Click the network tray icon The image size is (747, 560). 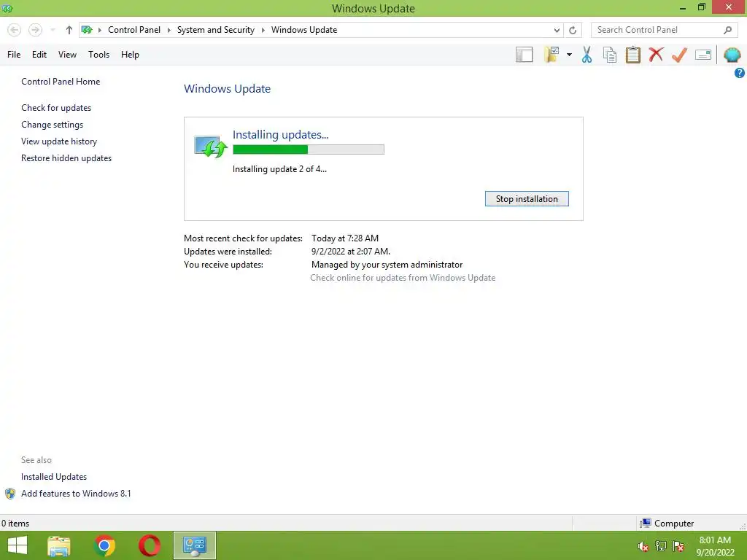point(661,546)
